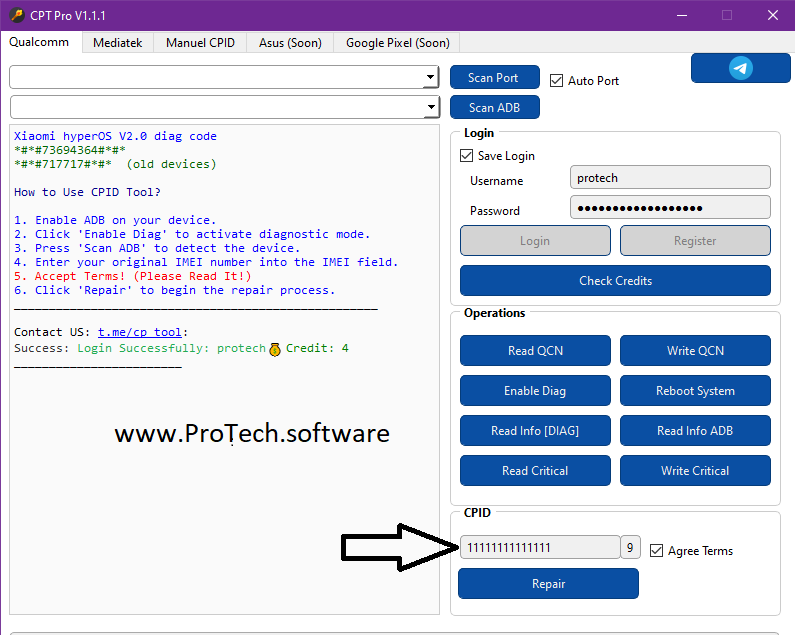Screen dimensions: 795x635
Task: Start the Write QCN operation
Action: pyautogui.click(x=695, y=350)
